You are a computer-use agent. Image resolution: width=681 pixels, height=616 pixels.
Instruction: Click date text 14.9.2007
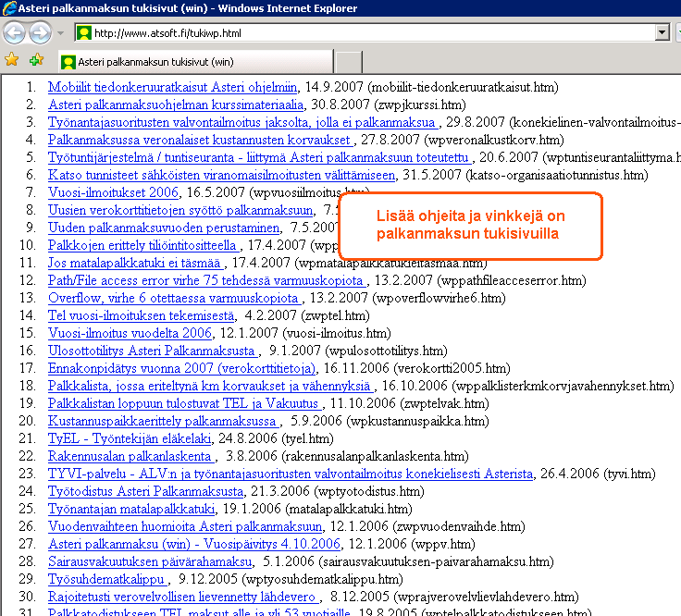pos(333,87)
